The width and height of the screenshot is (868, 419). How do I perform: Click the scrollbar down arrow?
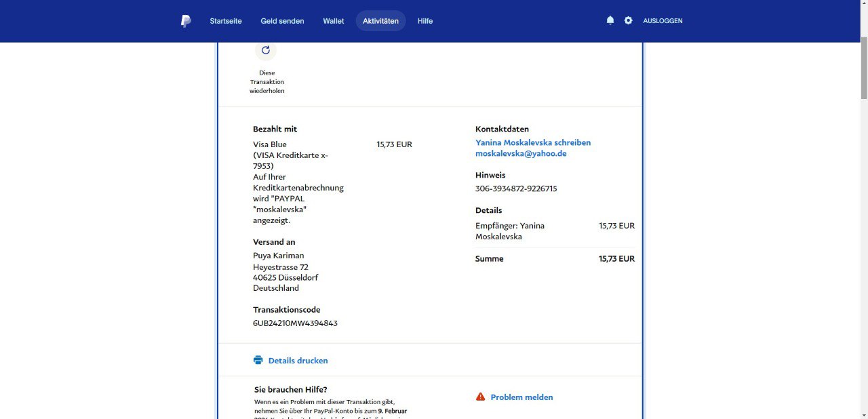[863, 414]
